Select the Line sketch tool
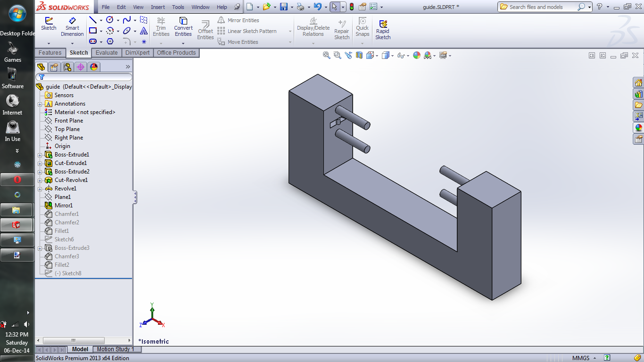Viewport: 644px width, 362px height. click(x=93, y=20)
